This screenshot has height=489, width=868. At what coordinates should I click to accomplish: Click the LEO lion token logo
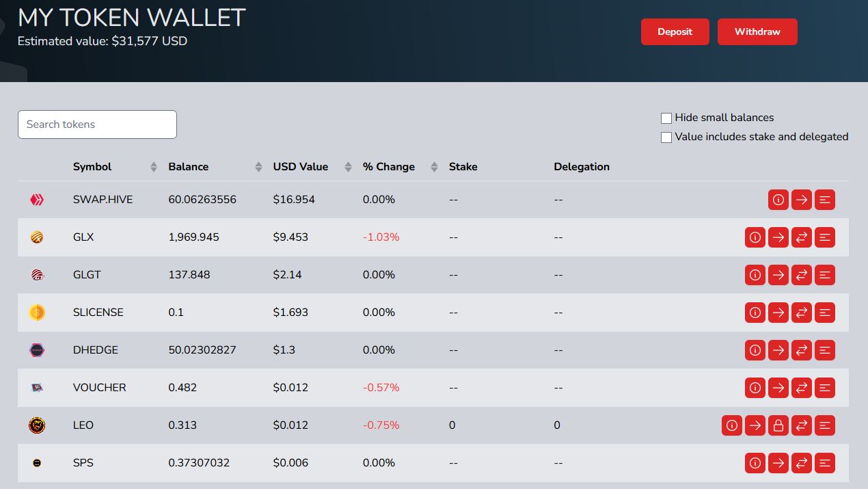(x=37, y=425)
